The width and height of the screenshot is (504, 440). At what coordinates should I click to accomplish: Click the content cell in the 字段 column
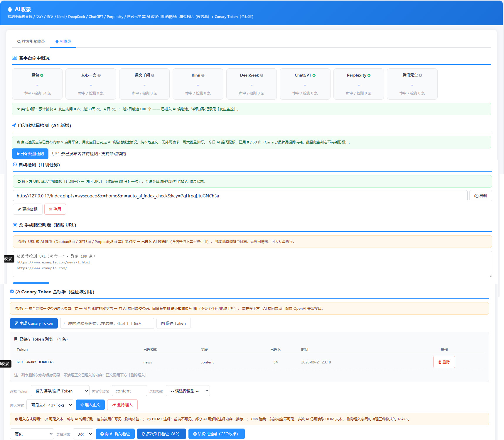pos(207,362)
